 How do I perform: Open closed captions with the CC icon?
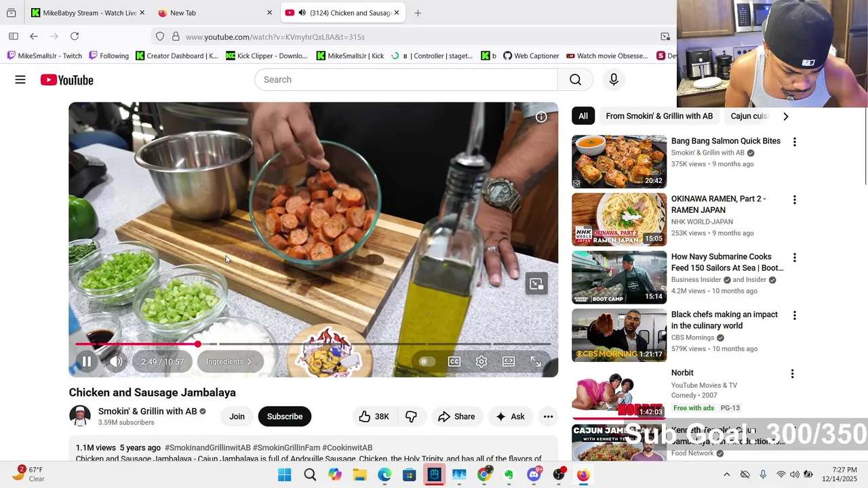(x=454, y=362)
